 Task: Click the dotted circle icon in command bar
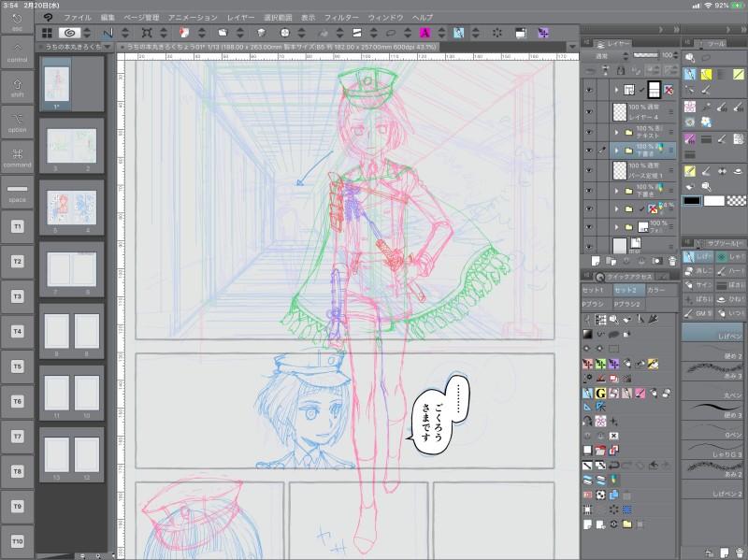pyautogui.click(x=497, y=33)
